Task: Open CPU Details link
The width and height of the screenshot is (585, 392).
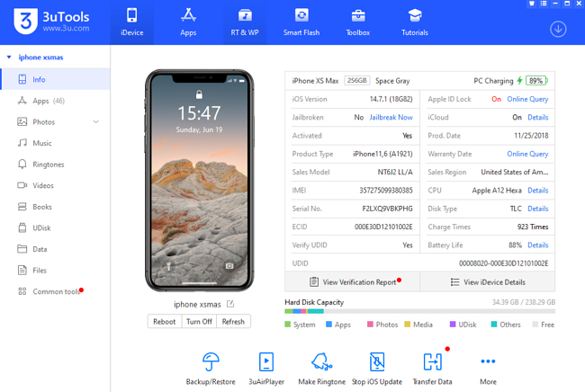Action: coord(537,191)
